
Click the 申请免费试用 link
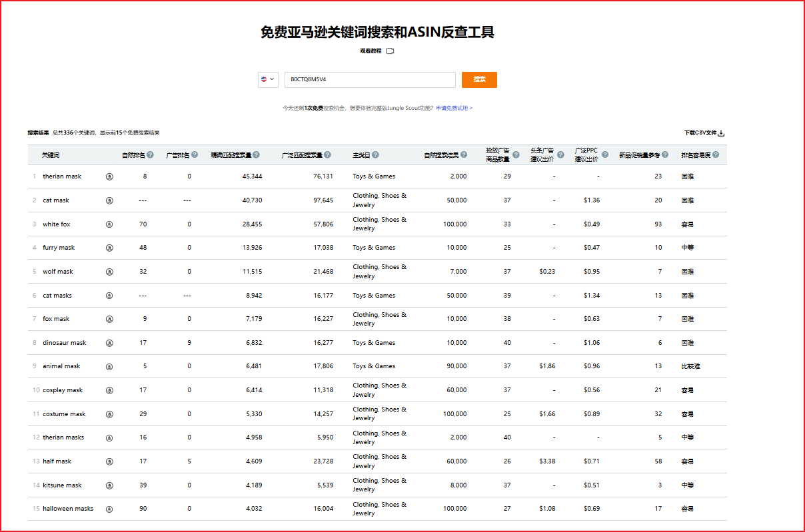coord(454,108)
